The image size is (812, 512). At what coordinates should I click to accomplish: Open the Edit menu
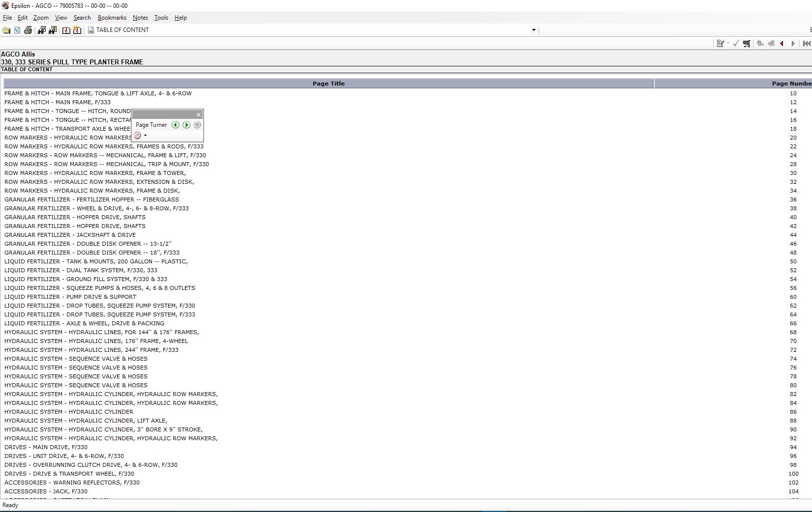pyautogui.click(x=23, y=18)
